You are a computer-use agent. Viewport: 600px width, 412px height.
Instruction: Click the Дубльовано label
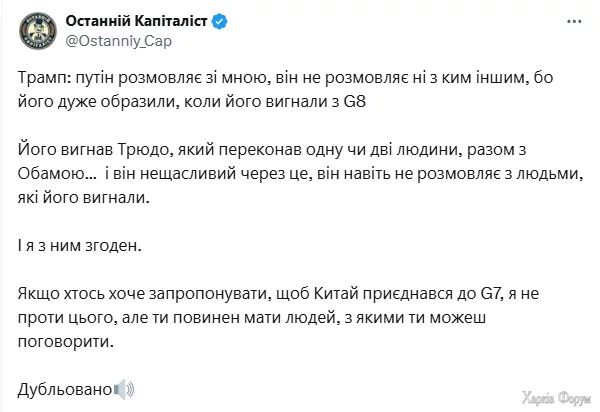coord(66,388)
